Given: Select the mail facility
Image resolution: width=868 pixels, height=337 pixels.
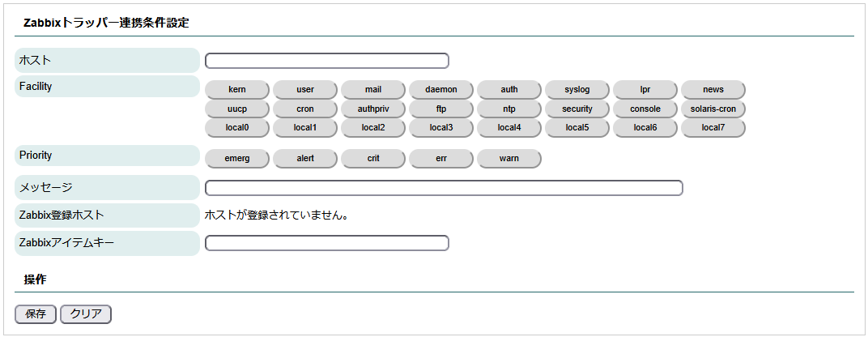Looking at the screenshot, I should [373, 89].
